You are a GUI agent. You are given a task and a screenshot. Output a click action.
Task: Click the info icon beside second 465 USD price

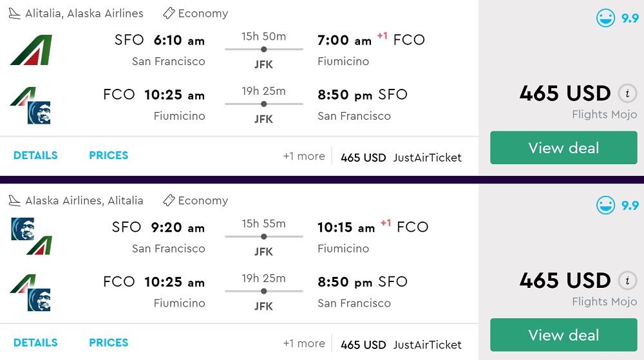click(x=627, y=281)
